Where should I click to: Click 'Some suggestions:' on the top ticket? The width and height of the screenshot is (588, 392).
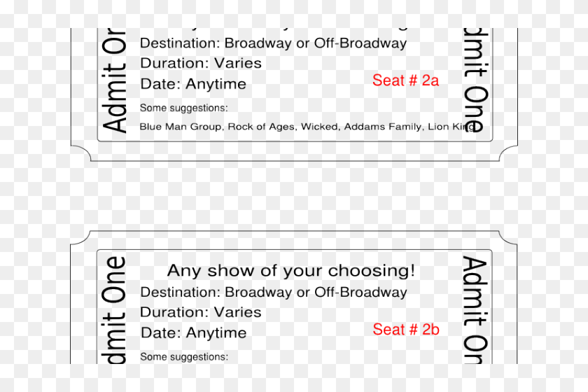(183, 108)
